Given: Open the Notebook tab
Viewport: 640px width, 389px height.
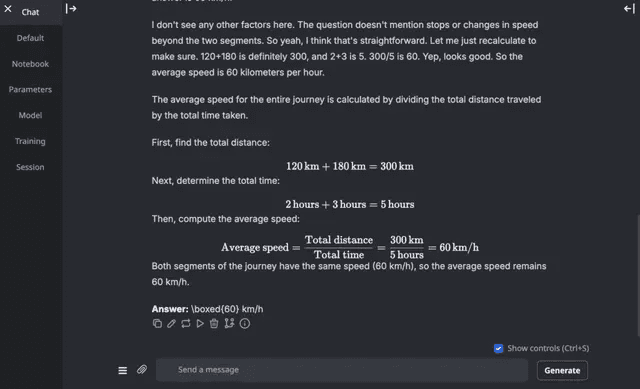Looking at the screenshot, I should (x=30, y=64).
